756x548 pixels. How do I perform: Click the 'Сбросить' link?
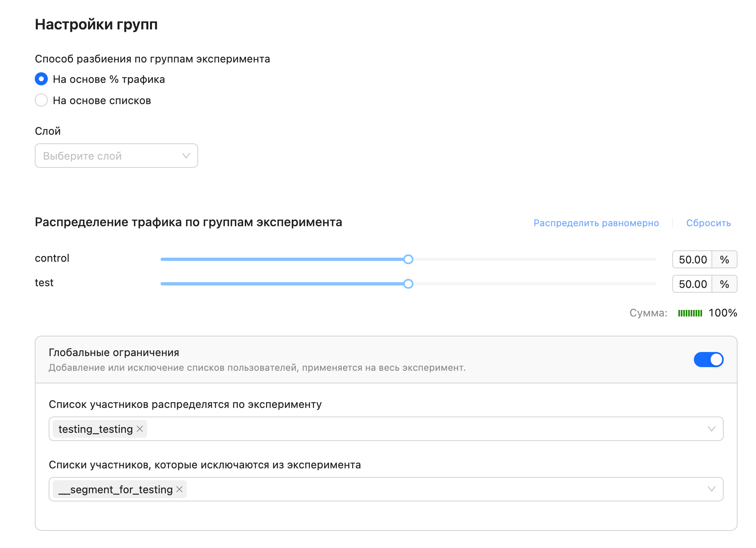(x=708, y=223)
